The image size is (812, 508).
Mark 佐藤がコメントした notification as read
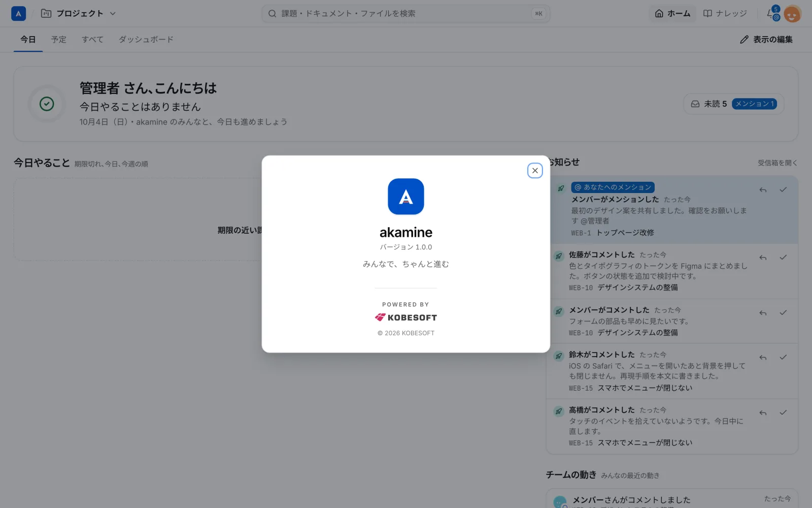point(783,257)
